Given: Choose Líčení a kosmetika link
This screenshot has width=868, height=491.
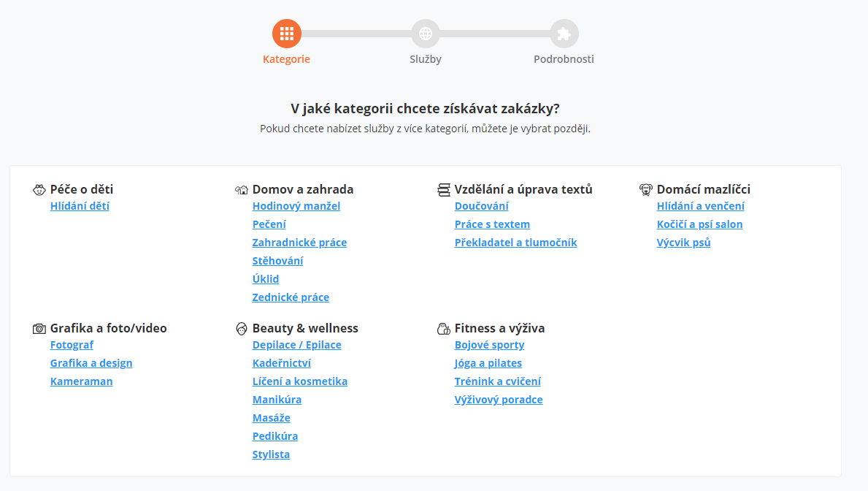Looking at the screenshot, I should tap(299, 381).
